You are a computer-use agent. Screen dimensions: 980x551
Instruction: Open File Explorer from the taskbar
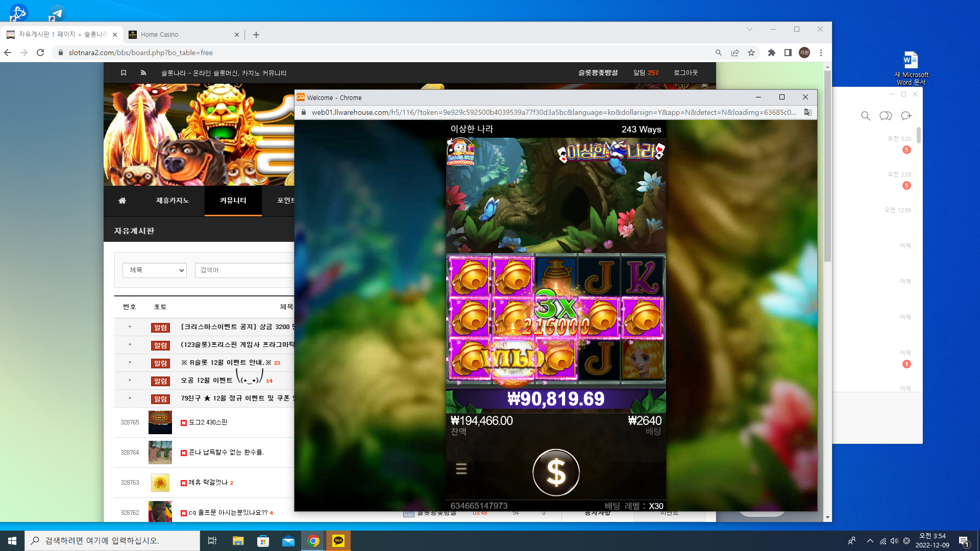tap(238, 541)
